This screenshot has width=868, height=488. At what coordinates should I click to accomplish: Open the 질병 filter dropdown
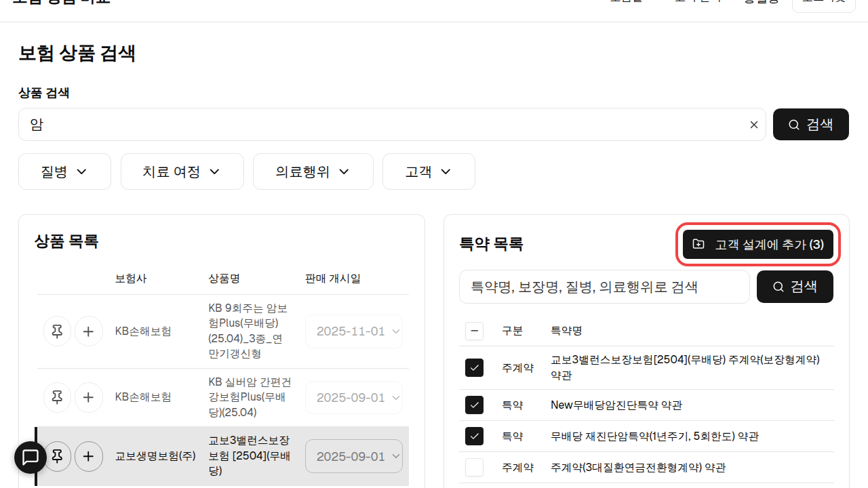64,171
